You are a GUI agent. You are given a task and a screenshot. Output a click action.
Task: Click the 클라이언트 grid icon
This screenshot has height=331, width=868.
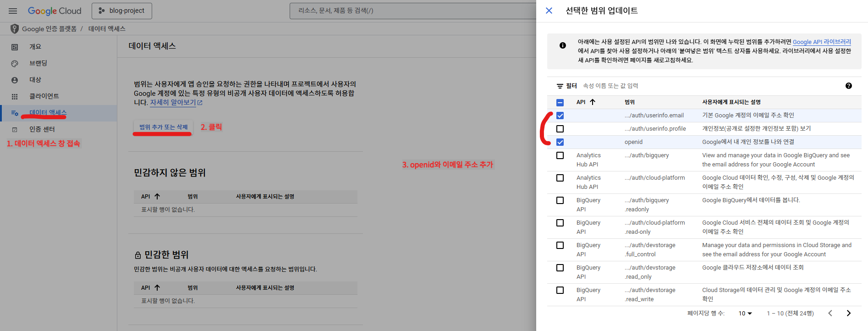15,96
